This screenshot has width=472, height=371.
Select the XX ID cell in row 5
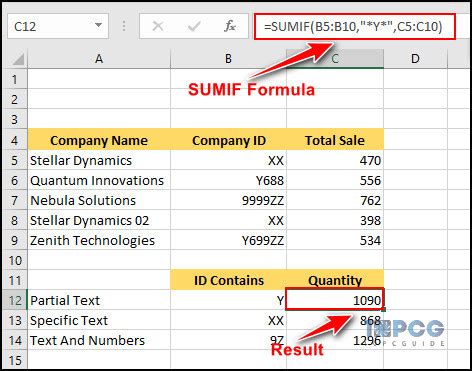click(228, 160)
